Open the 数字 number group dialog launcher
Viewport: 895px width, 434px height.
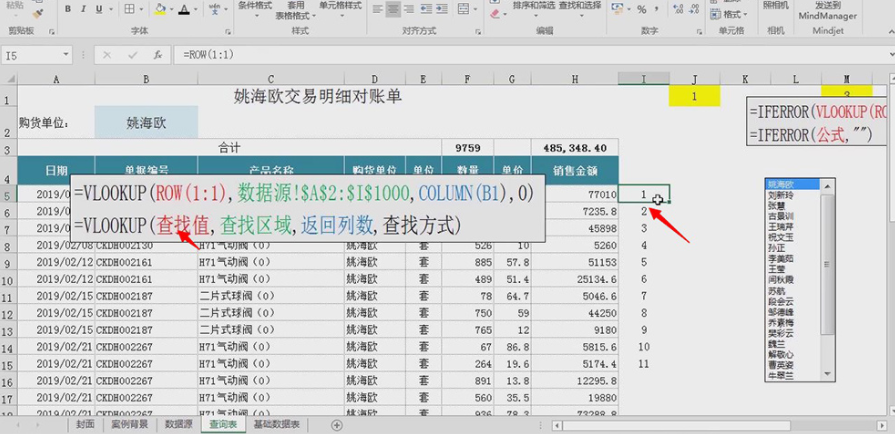[x=700, y=32]
